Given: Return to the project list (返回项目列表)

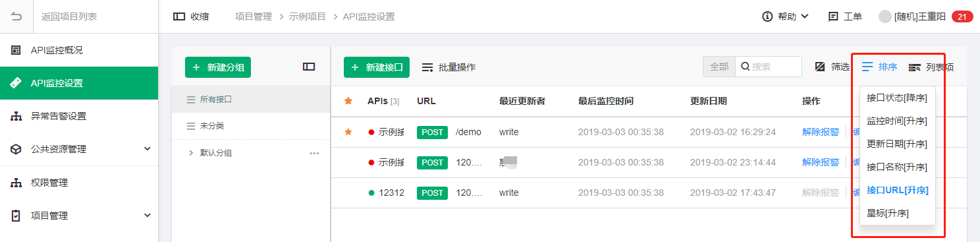Looking at the screenshot, I should [x=69, y=16].
